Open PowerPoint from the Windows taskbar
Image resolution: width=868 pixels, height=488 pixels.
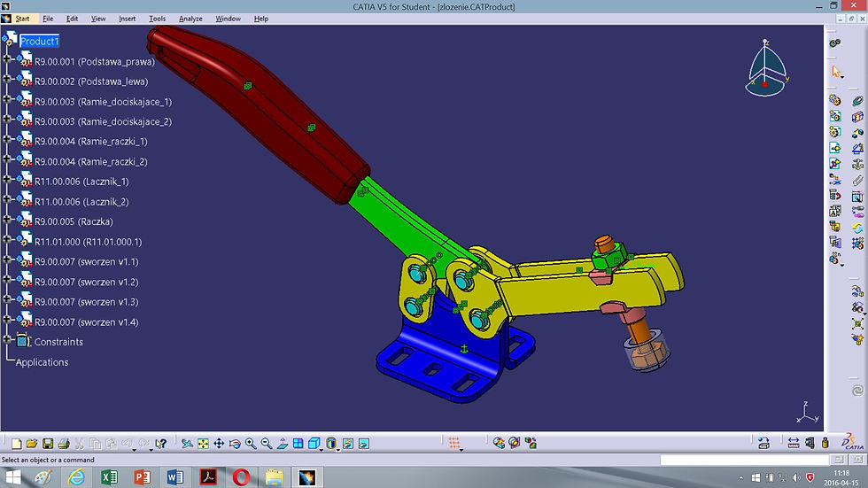[x=143, y=477]
